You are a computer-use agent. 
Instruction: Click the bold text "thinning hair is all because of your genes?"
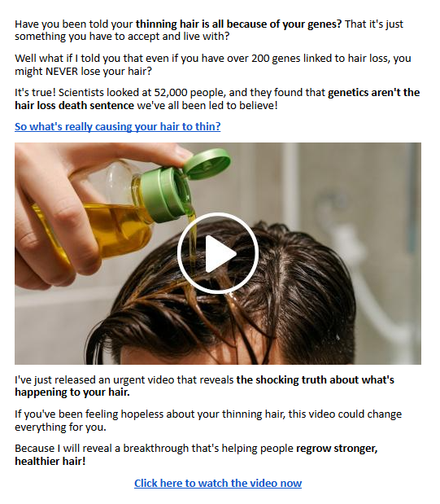238,24
